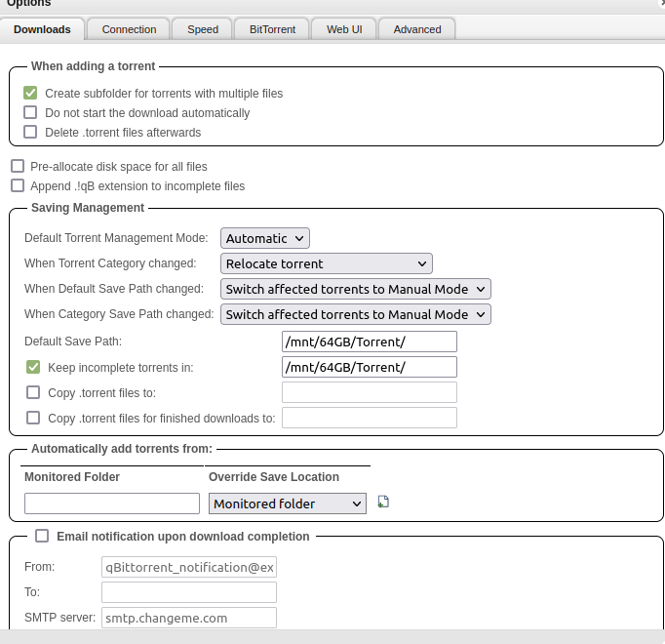Open When Torrent Category changed dropdown

click(327, 263)
